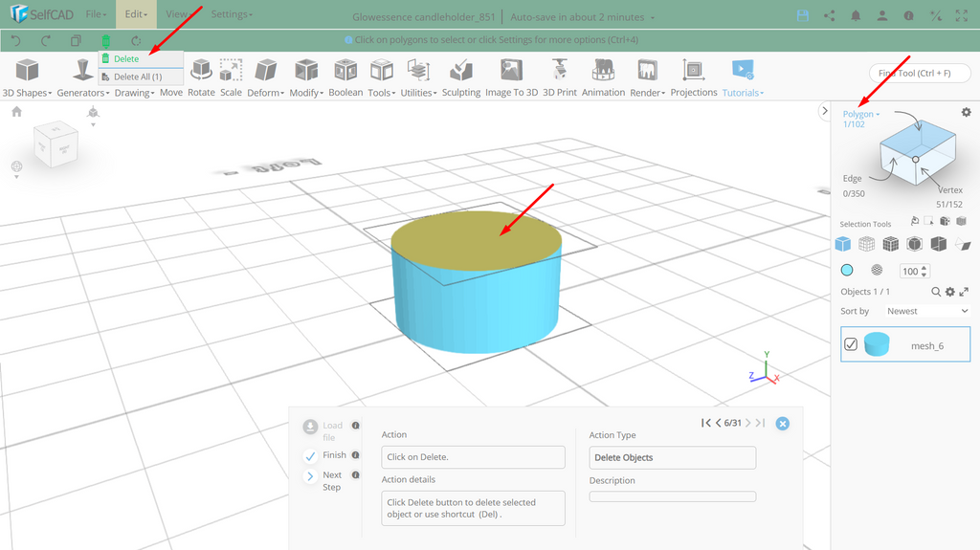
Task: Open the Edit menu
Action: point(136,13)
